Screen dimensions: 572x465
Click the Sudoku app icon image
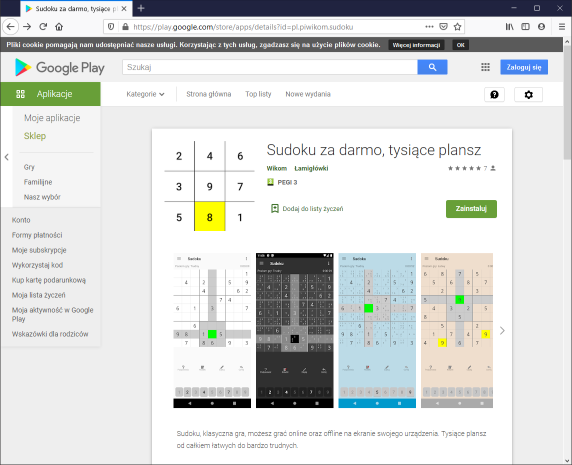(209, 186)
